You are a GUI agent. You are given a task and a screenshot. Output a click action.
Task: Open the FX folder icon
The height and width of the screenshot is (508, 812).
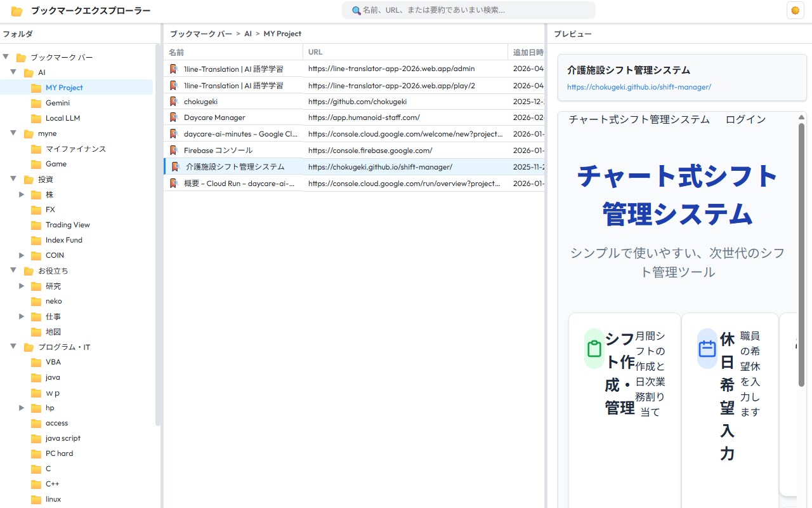(x=36, y=210)
